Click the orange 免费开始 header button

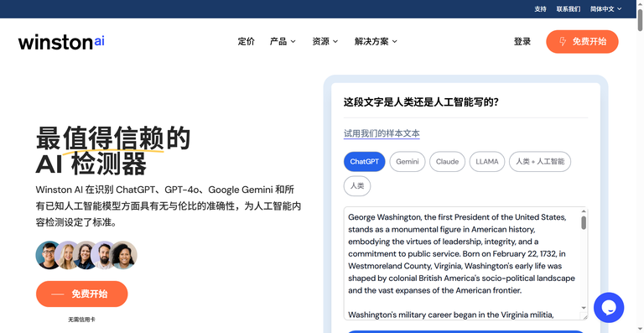click(582, 41)
